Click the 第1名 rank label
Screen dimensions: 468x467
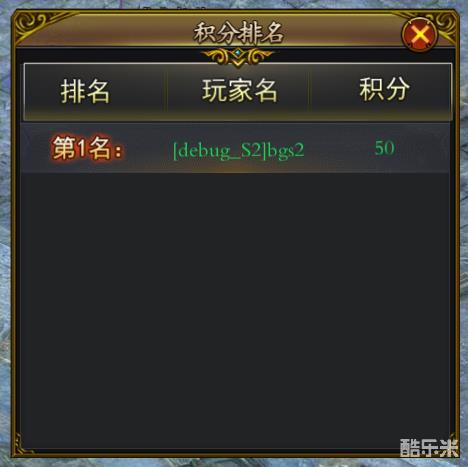[x=87, y=148]
